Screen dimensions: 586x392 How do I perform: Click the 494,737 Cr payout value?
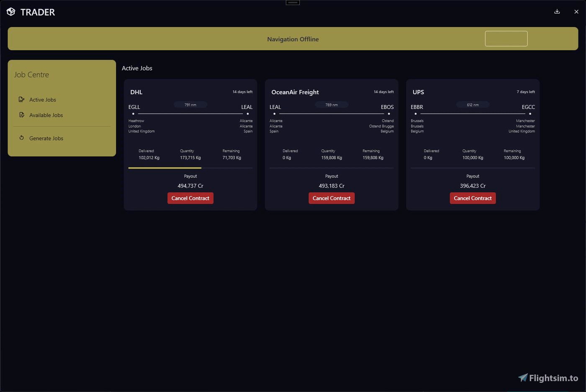(190, 186)
